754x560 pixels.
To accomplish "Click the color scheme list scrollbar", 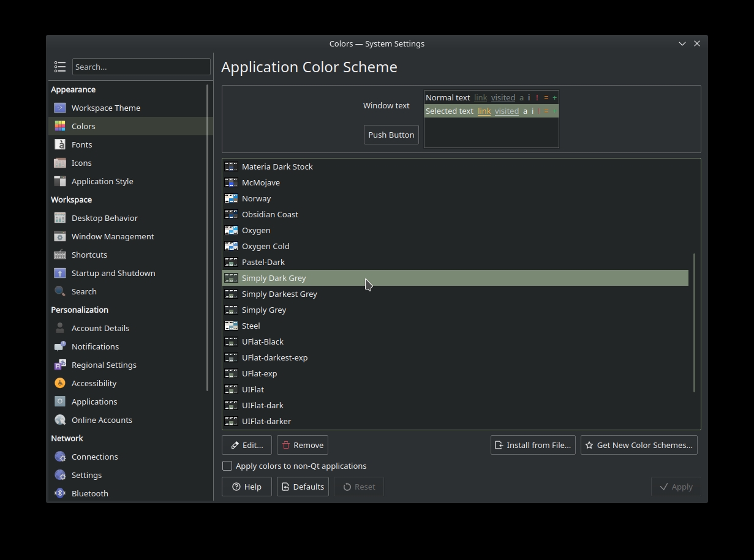I will pyautogui.click(x=694, y=323).
